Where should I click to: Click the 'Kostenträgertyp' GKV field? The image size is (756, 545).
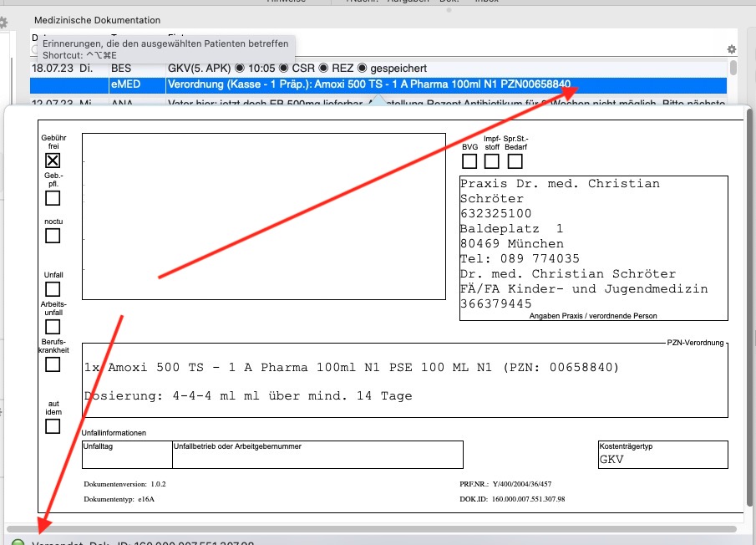[x=663, y=455]
